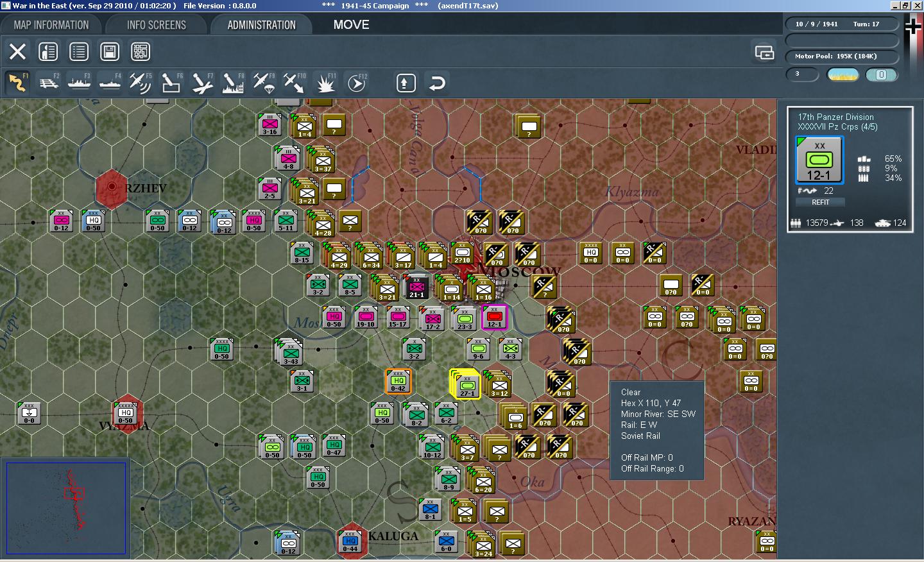Image resolution: width=924 pixels, height=562 pixels.
Task: Select the Soviet HQ 0=0 east of Moscow
Action: point(590,253)
